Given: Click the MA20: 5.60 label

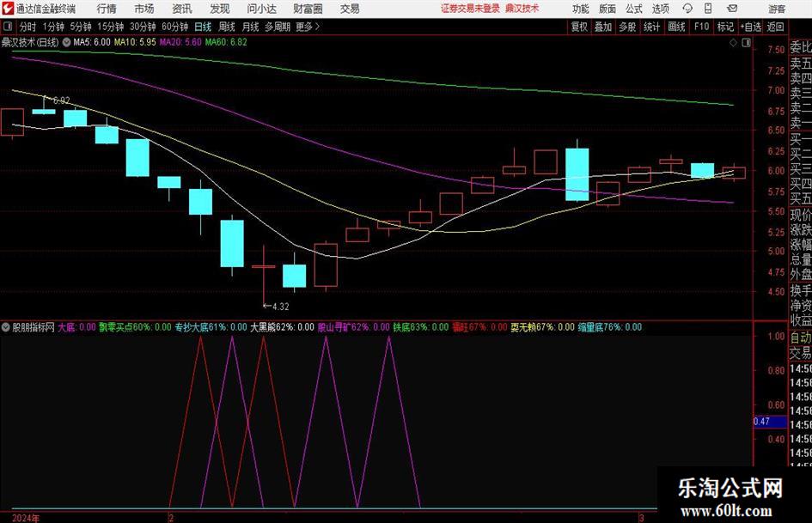Looking at the screenshot, I should click(x=180, y=42).
